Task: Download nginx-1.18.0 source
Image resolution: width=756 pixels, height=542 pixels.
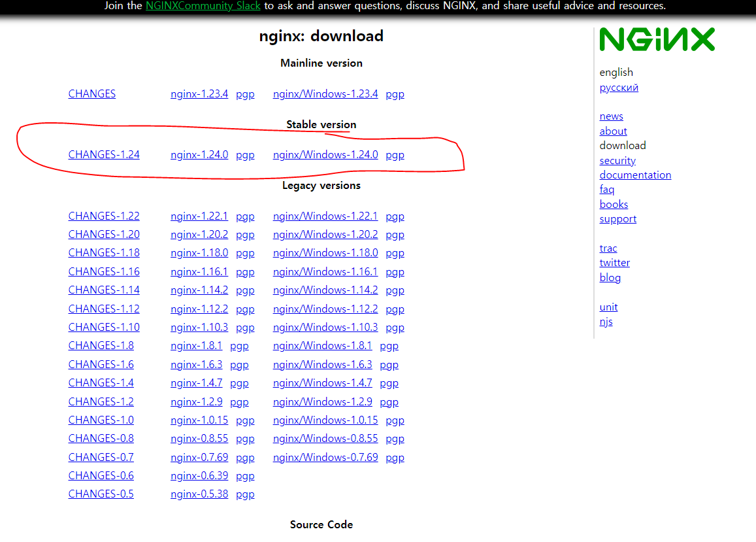Action: (x=199, y=252)
